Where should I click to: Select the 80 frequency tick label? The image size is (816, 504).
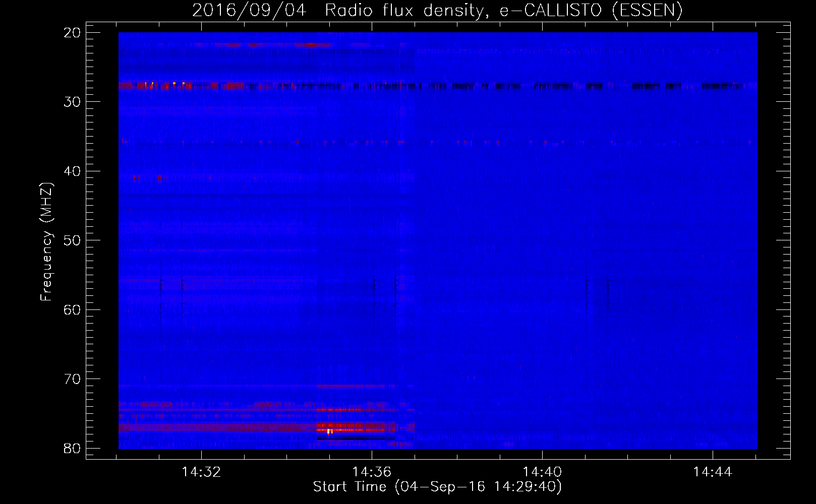click(73, 449)
